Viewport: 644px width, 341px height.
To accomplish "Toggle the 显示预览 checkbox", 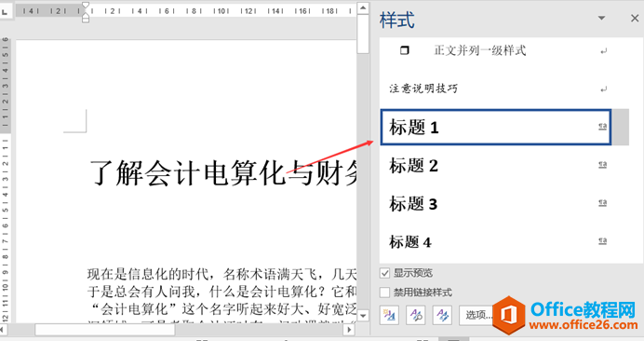I will pos(385,273).
